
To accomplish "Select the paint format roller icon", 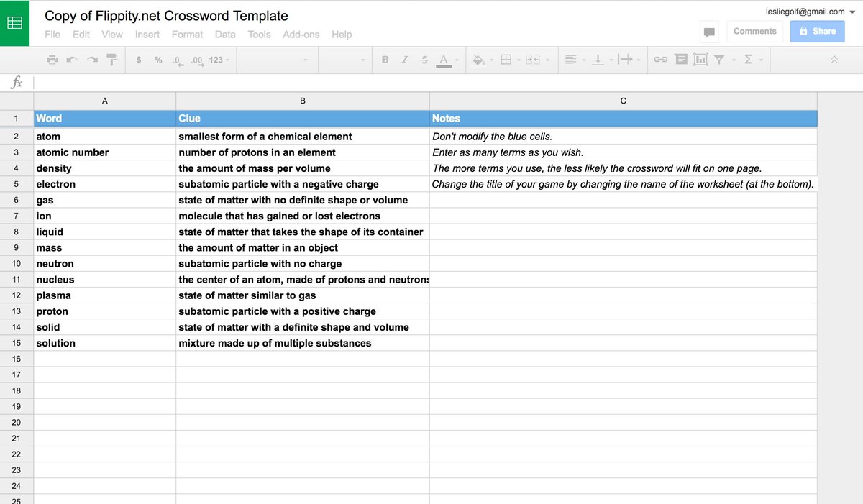I will click(x=112, y=60).
